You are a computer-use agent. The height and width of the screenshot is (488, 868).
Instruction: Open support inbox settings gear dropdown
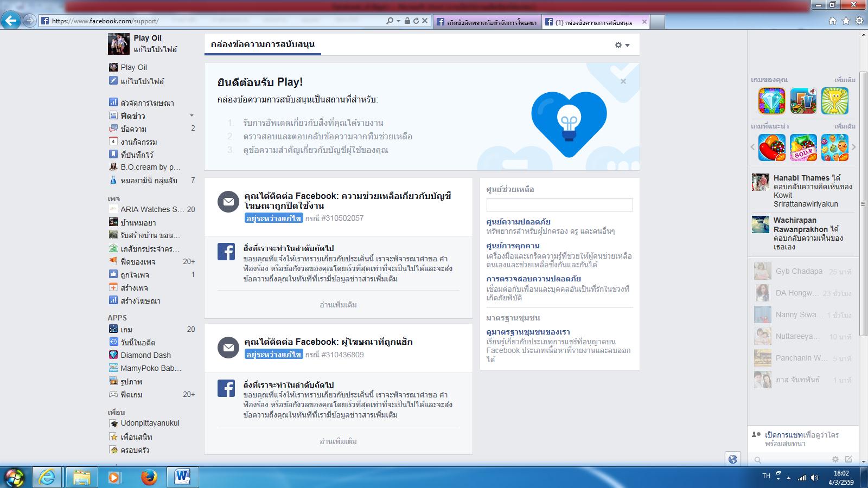pyautogui.click(x=622, y=45)
